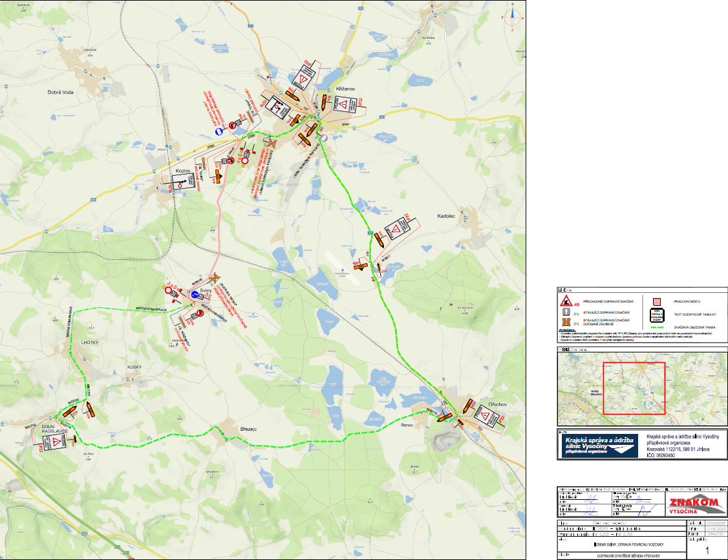
Task: Click the red no-entry circle west of Svíny
Action: 169,292
